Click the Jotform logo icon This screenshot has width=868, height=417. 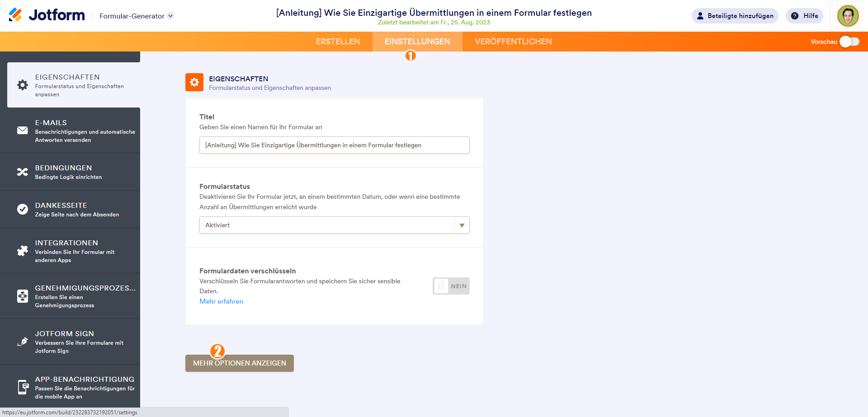pos(15,15)
